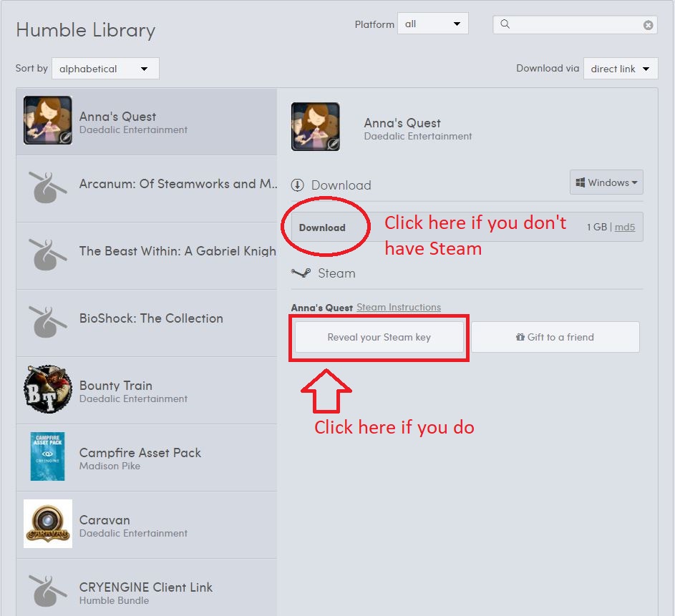Viewport: 675px width, 616px height.
Task: Select Arcanum: Of Steamworks list entry
Action: [146, 188]
